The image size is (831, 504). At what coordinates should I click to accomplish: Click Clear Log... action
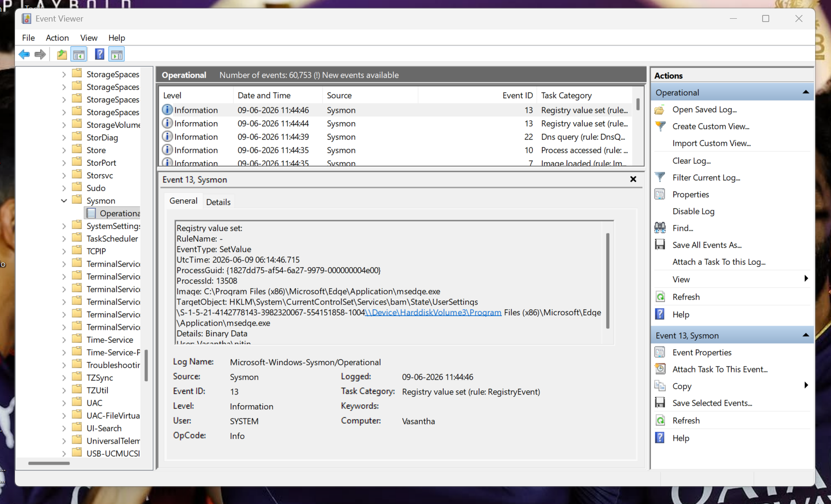tap(691, 161)
